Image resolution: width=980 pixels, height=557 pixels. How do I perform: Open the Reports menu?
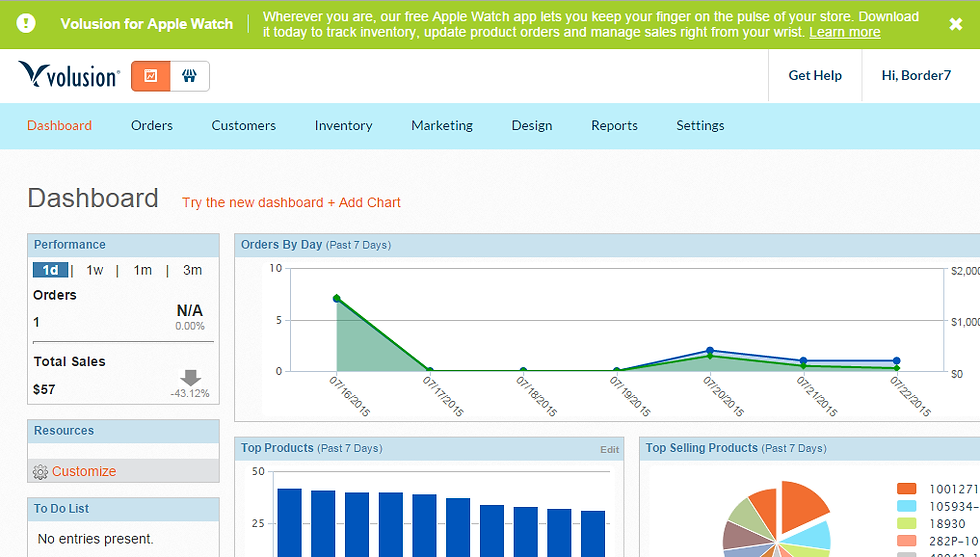click(614, 126)
